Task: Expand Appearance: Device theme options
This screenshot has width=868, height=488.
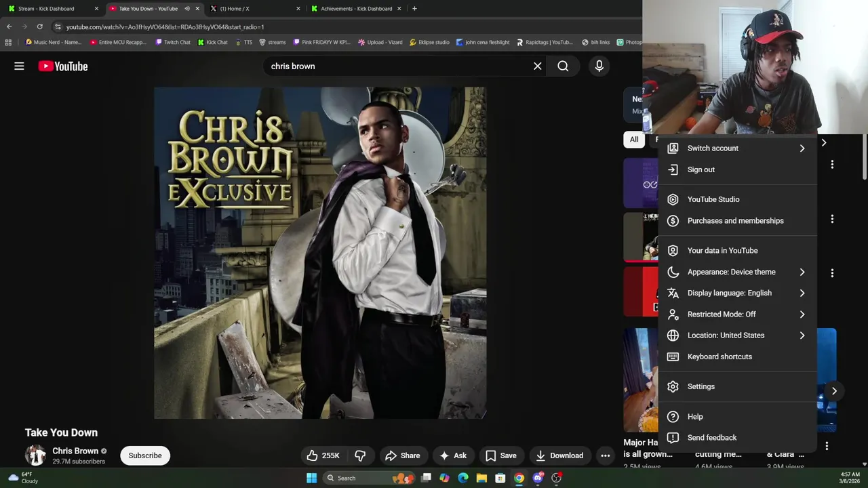Action: click(737, 272)
